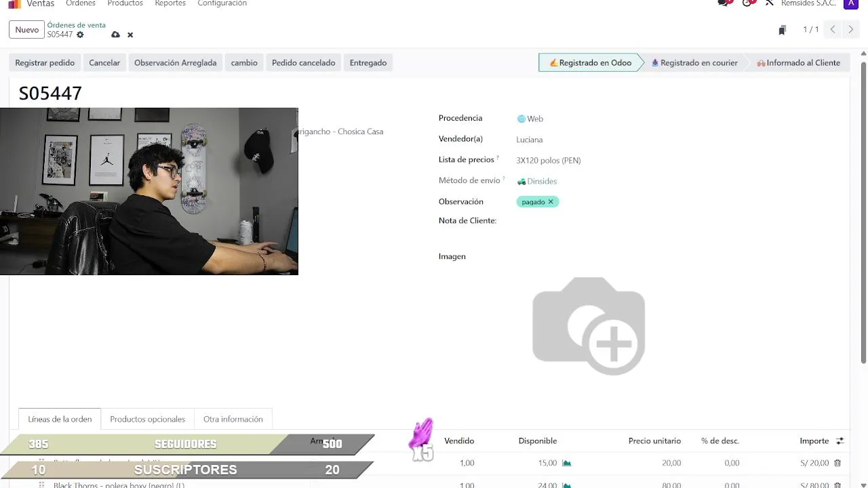This screenshot has height=488, width=868.
Task: Switch to Otra información tab
Action: tap(233, 419)
